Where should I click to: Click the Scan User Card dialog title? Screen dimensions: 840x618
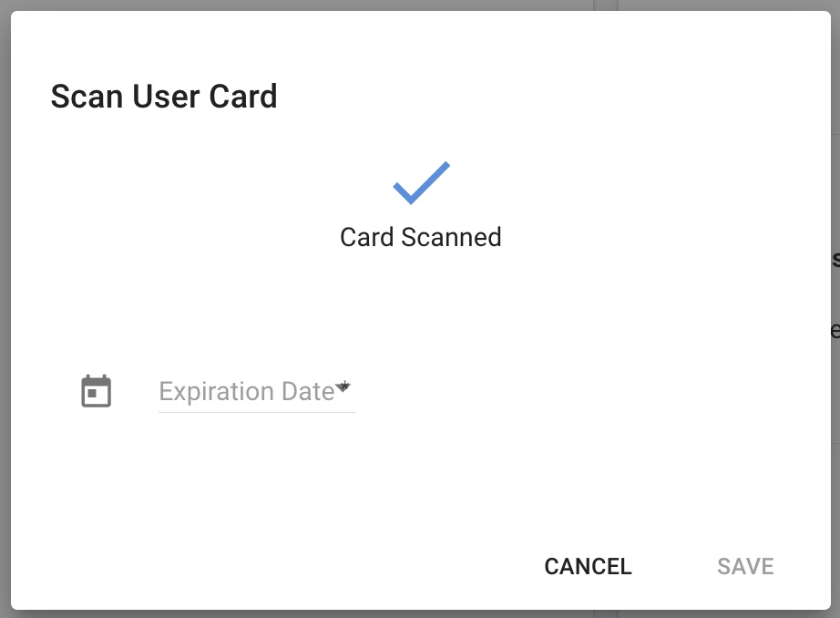pyautogui.click(x=164, y=97)
